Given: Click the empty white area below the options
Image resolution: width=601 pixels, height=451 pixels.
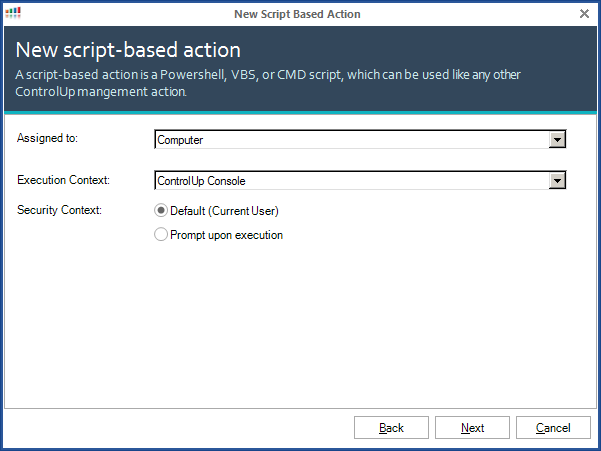Looking at the screenshot, I should click(300, 330).
